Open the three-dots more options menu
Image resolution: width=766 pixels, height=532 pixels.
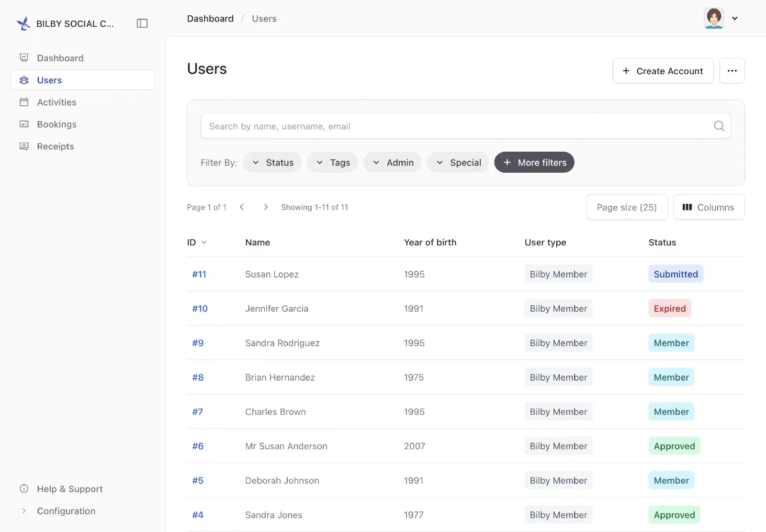click(732, 71)
